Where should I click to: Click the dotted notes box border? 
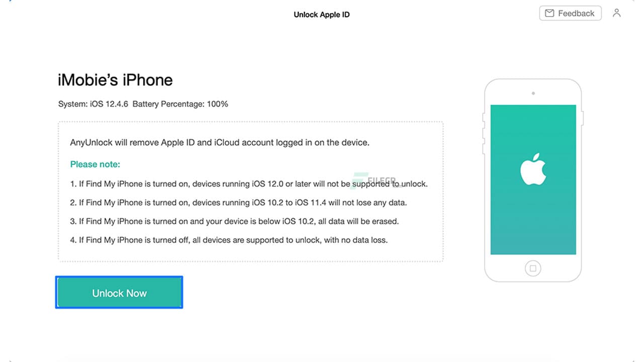click(251, 121)
